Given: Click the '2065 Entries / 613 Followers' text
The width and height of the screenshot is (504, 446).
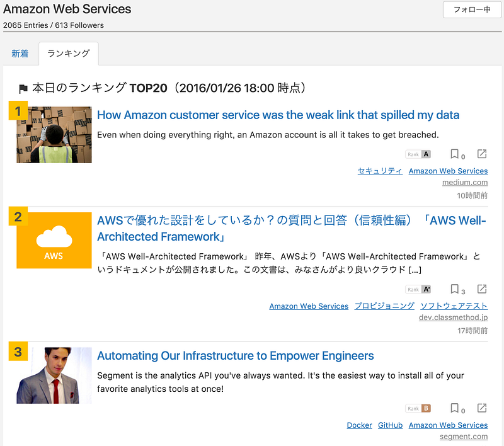Looking at the screenshot, I should [54, 25].
